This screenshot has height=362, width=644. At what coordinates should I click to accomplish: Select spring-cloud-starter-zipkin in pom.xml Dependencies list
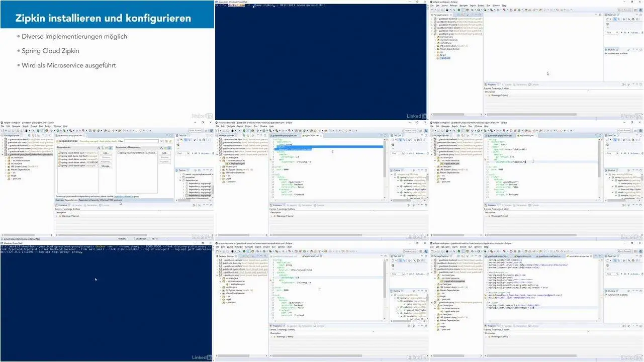78,165
